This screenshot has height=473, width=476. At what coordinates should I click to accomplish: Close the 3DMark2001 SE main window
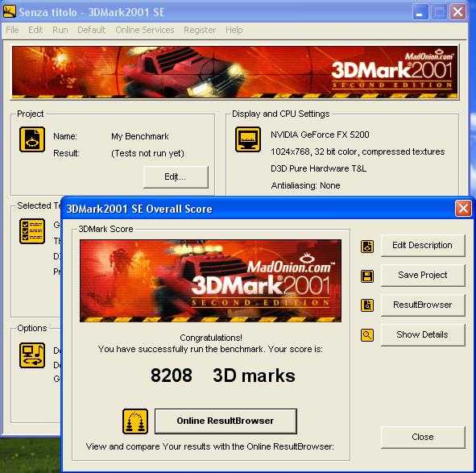point(457,12)
